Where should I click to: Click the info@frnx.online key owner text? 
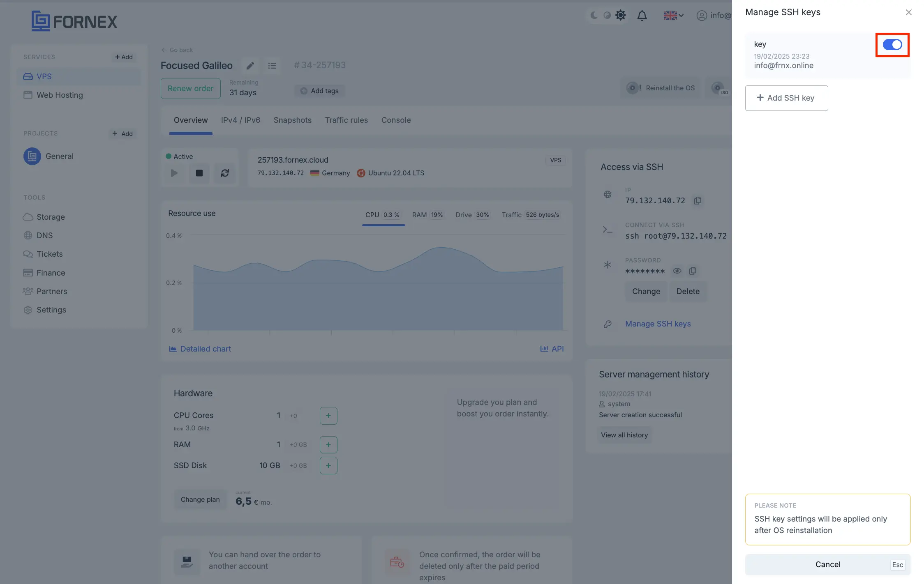click(783, 65)
